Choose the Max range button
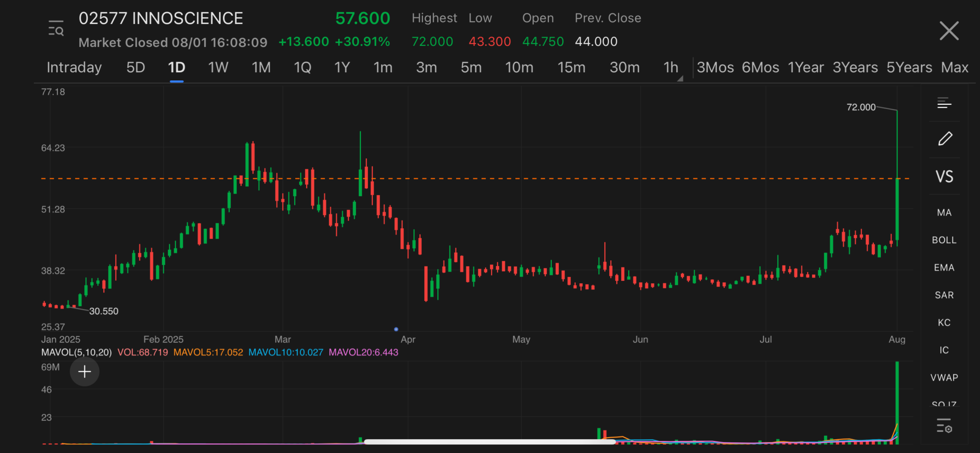This screenshot has height=453, width=980. click(x=954, y=67)
